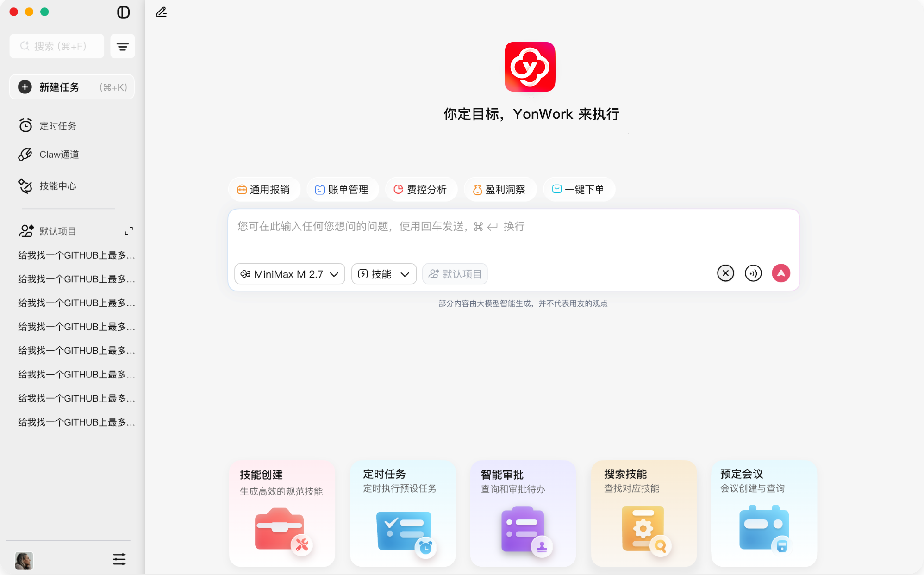Click the circled X clear icon
924x575 pixels.
click(725, 273)
